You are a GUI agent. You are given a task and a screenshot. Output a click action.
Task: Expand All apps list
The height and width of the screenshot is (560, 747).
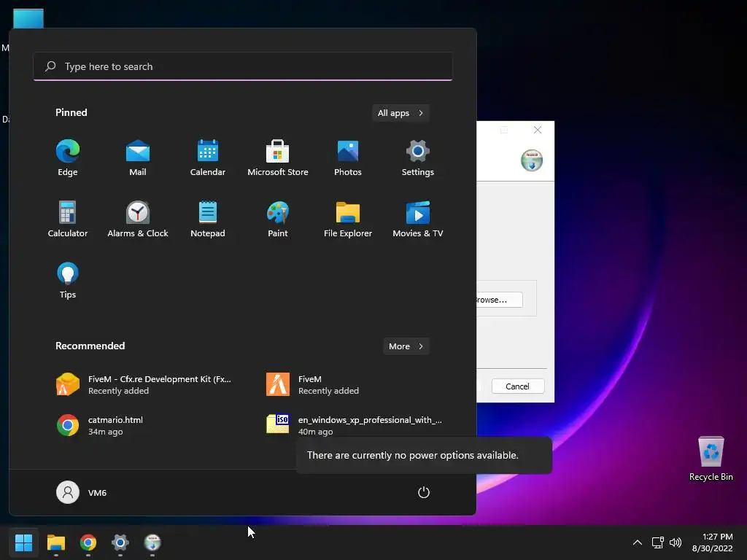(x=400, y=113)
